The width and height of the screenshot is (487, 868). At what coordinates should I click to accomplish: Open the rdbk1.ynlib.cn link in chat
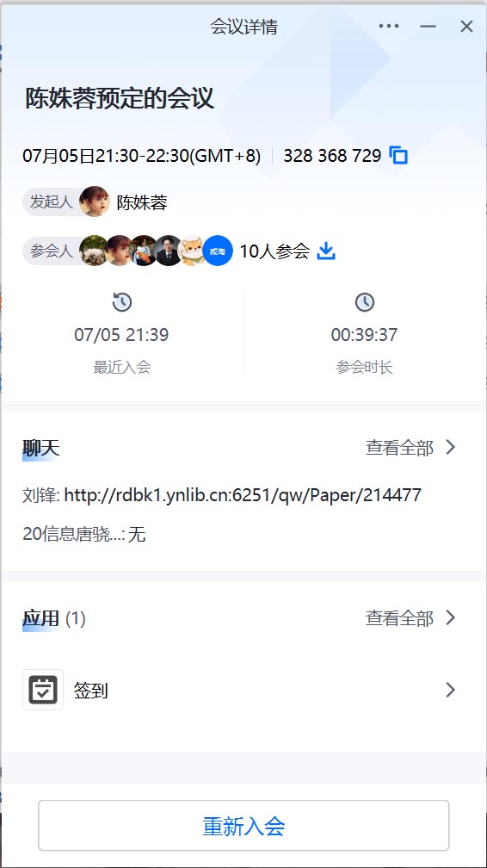243,494
